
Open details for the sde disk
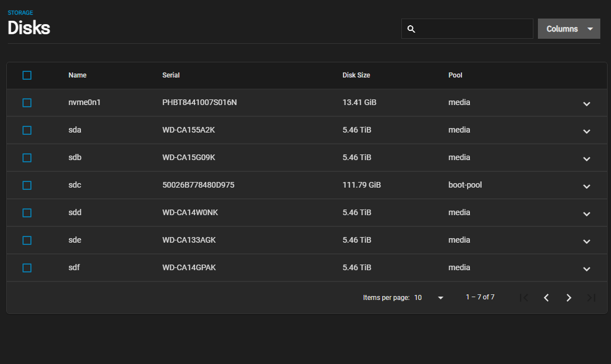(586, 242)
